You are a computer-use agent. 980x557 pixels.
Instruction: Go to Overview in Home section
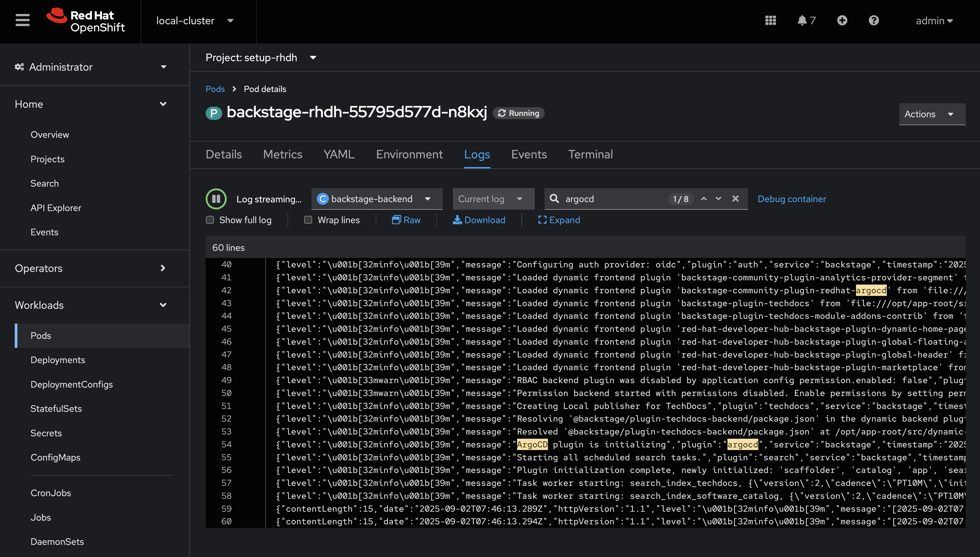pos(50,135)
